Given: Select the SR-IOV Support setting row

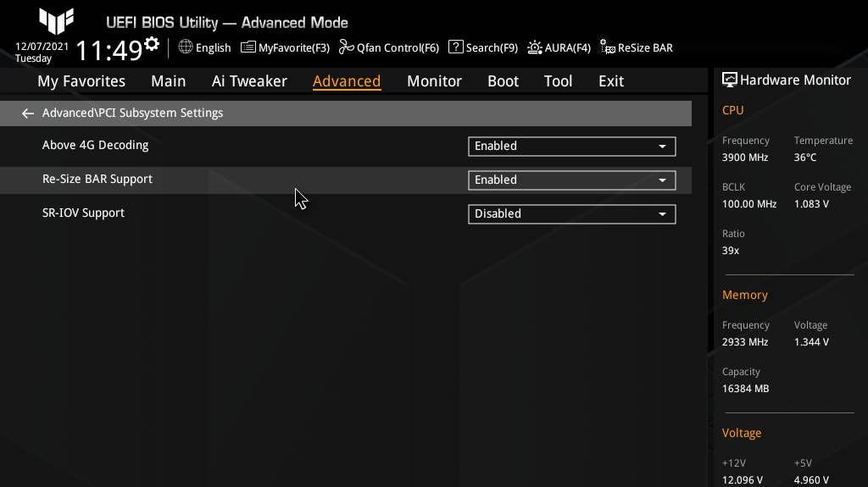Looking at the screenshot, I should (84, 213).
